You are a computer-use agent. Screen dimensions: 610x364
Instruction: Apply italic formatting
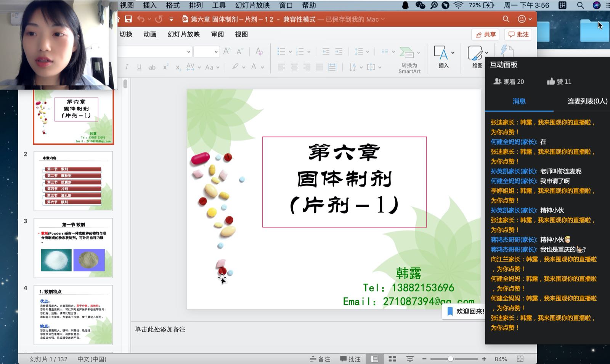coord(127,67)
